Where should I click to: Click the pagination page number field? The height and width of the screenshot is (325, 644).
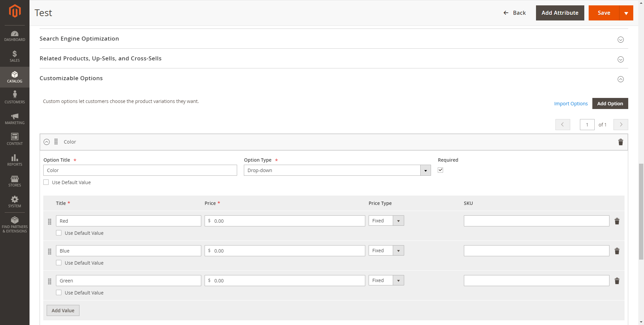[587, 124]
